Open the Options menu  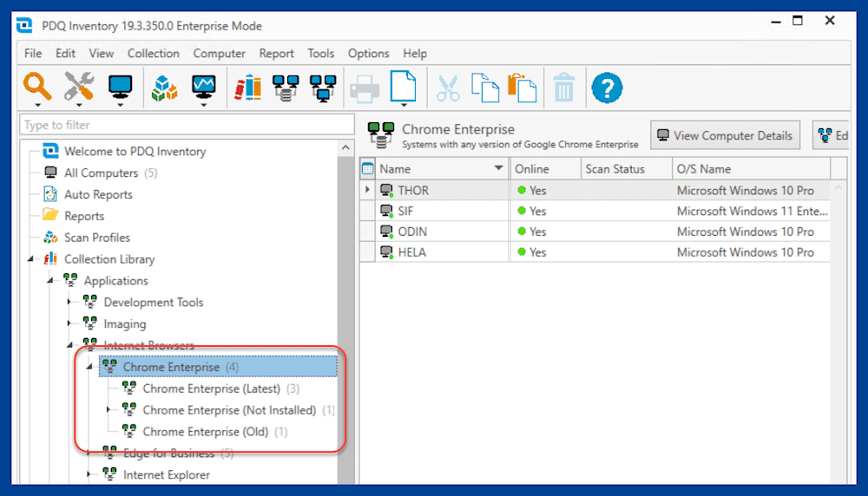coord(368,54)
